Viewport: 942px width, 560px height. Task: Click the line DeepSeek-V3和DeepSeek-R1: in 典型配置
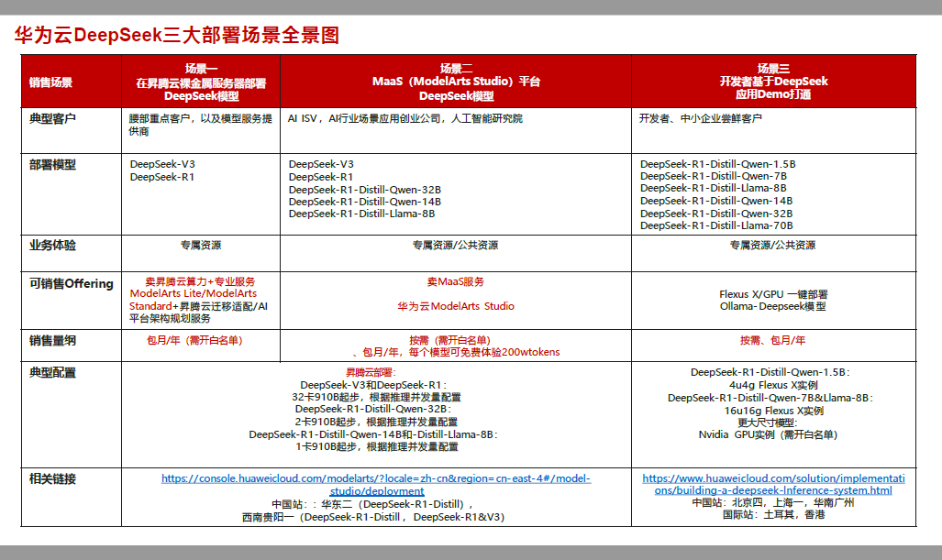[373, 385]
